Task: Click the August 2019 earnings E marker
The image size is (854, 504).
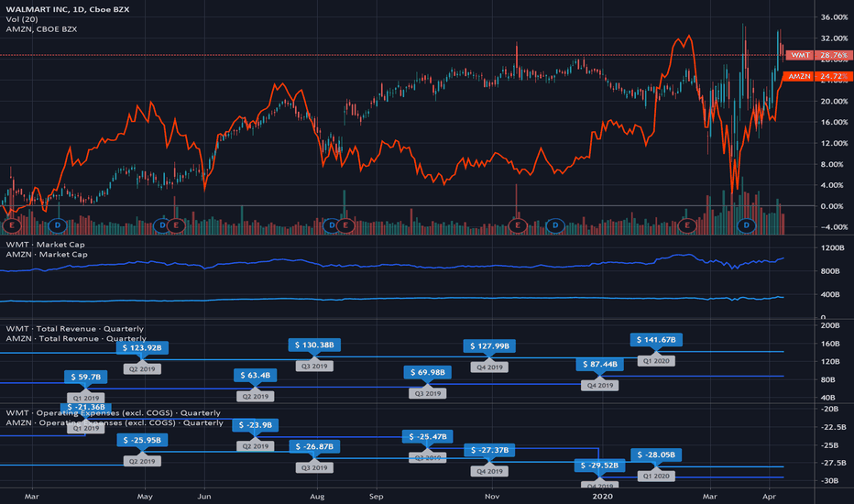Action: tap(345, 225)
